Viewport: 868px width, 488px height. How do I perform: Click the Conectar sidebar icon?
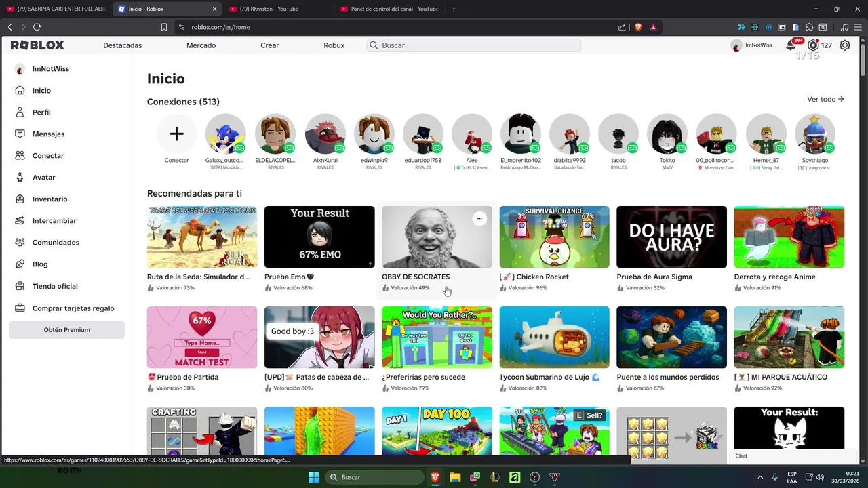tap(20, 156)
